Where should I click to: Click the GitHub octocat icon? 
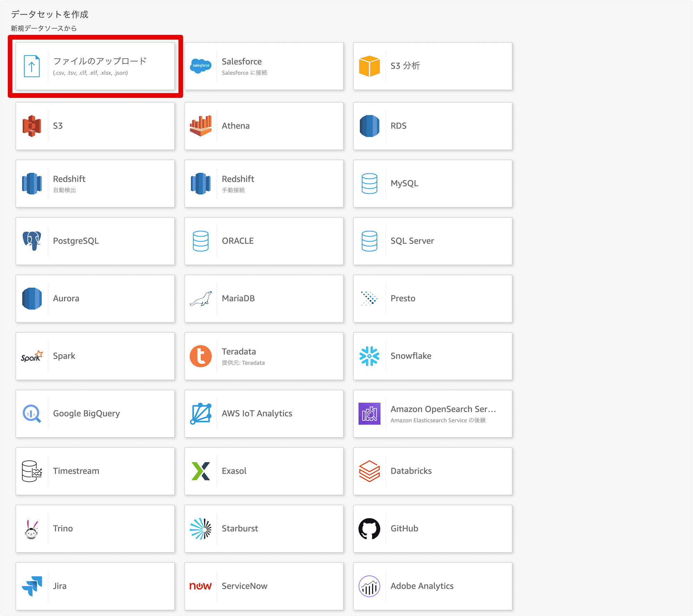point(369,529)
